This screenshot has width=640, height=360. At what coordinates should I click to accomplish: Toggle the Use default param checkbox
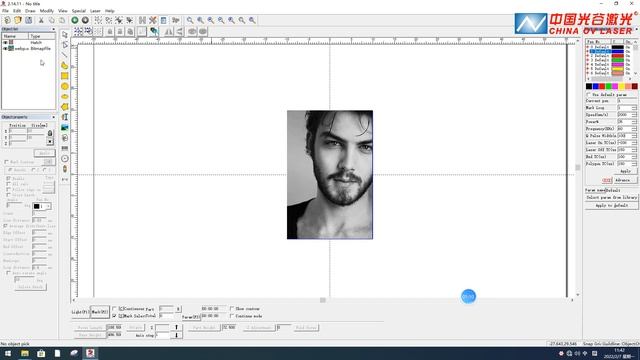point(589,94)
